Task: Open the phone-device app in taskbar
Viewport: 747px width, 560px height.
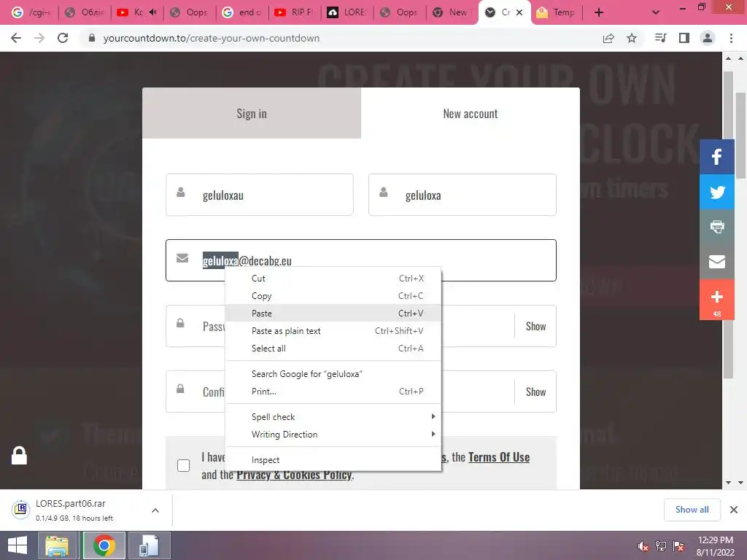Action: pyautogui.click(x=149, y=545)
